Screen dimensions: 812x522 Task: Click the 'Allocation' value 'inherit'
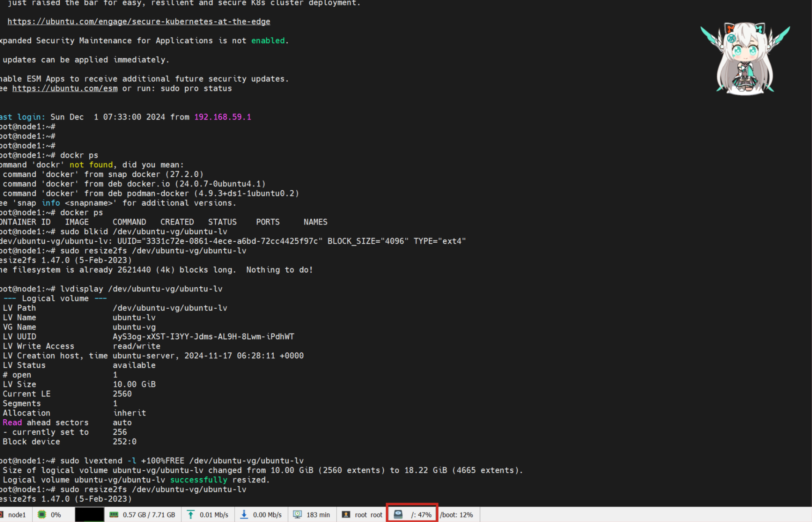[129, 413]
